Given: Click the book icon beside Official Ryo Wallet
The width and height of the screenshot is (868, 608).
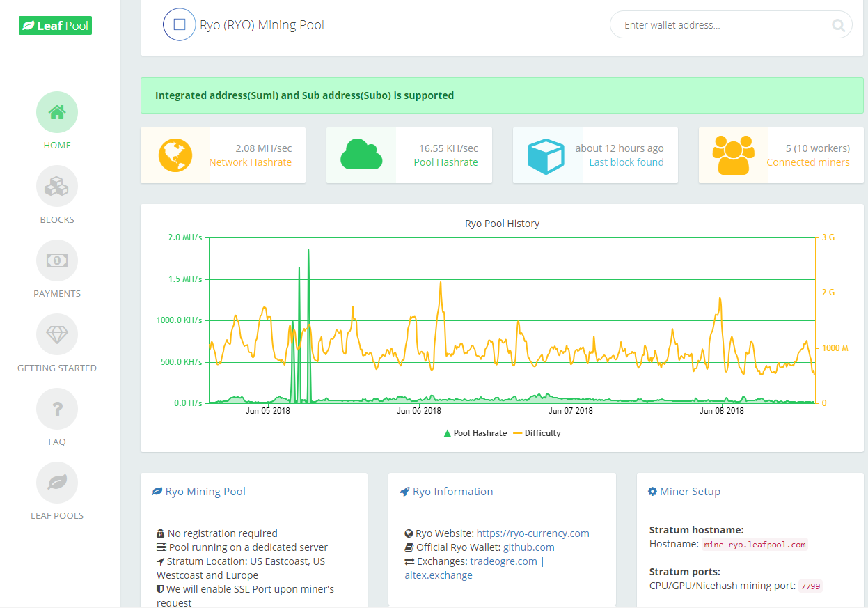Looking at the screenshot, I should coord(409,547).
